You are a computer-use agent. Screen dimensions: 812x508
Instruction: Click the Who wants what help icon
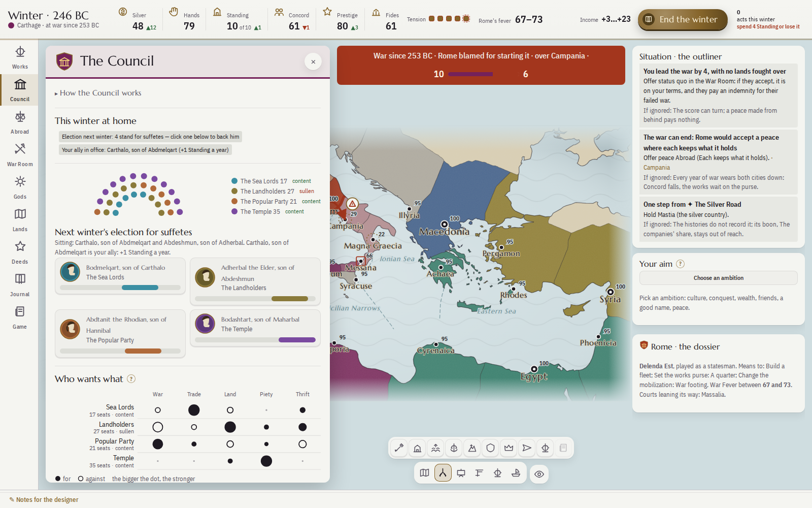(131, 379)
